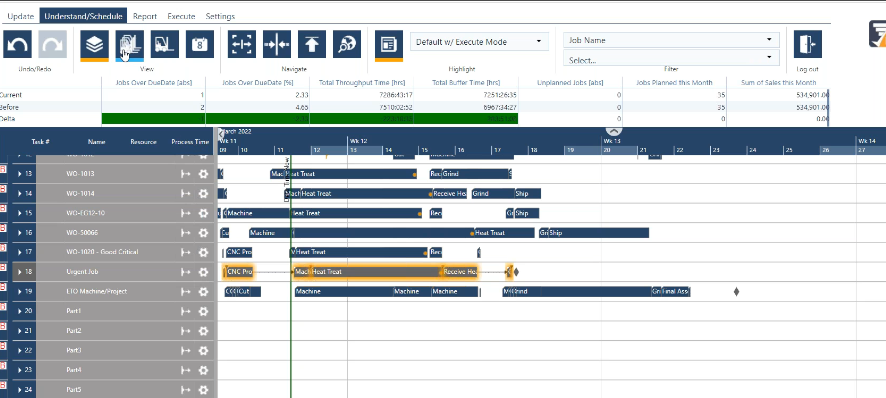Expand task row 20 Part1
This screenshot has height=398, width=886.
[20, 312]
